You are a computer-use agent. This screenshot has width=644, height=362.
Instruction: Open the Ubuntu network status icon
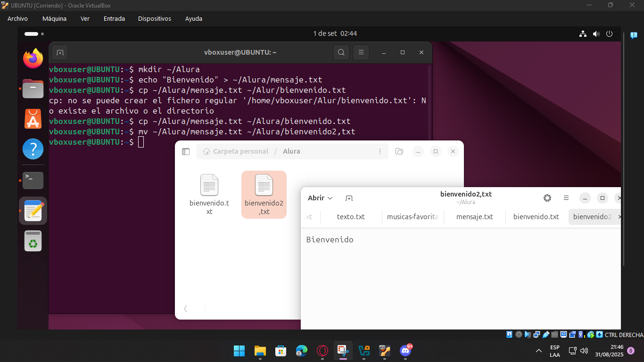pos(583,33)
